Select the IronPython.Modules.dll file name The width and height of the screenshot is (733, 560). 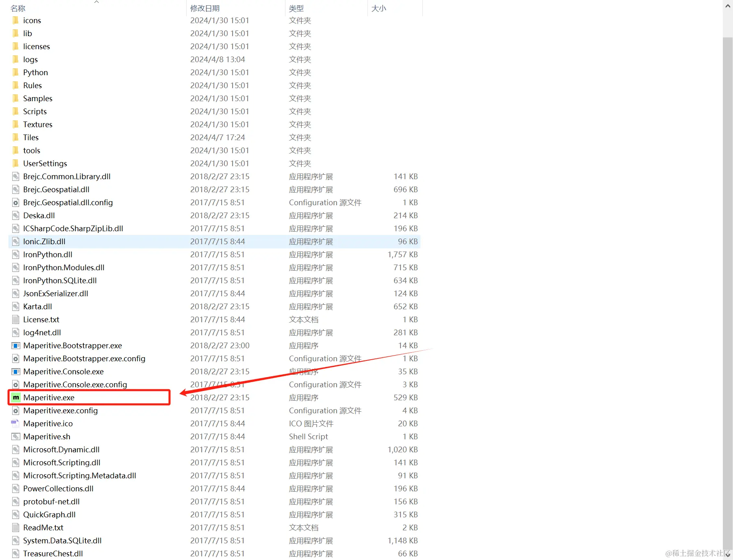point(64,267)
